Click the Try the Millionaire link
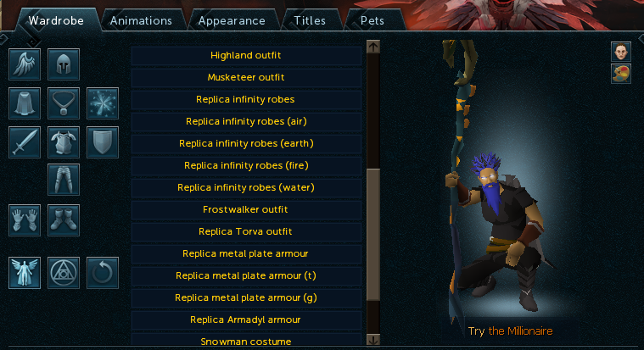This screenshot has height=350, width=644. coord(511,331)
